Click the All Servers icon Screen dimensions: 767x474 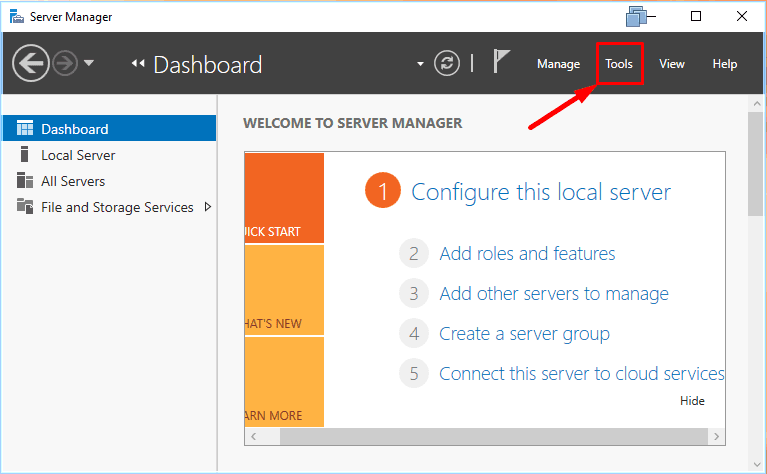click(x=25, y=180)
